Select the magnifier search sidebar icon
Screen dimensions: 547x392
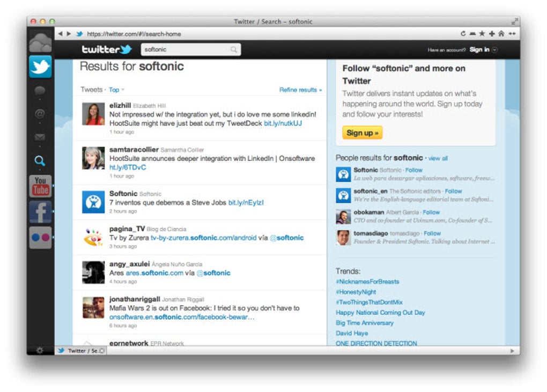(x=40, y=161)
